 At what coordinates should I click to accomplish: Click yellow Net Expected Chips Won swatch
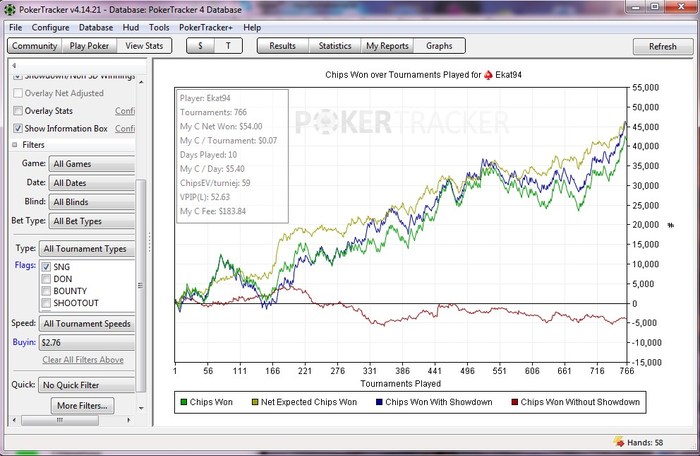click(x=255, y=402)
